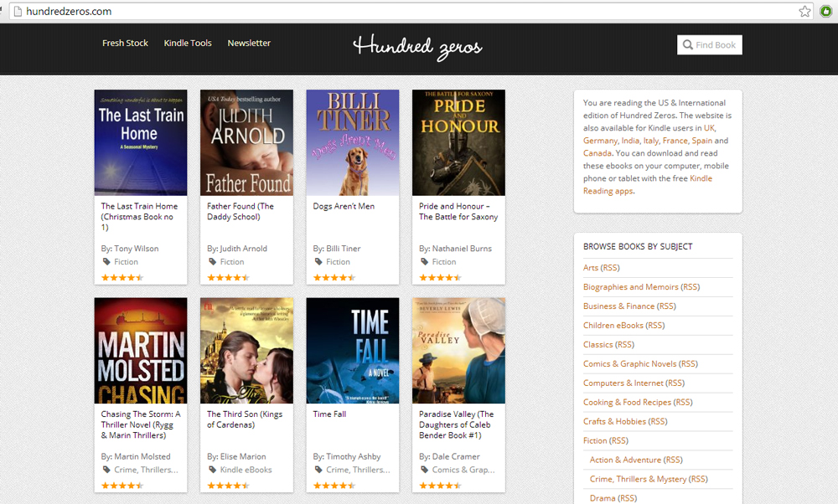
Task: Click the tag icon under Nathaniel Burns
Action: 424,261
